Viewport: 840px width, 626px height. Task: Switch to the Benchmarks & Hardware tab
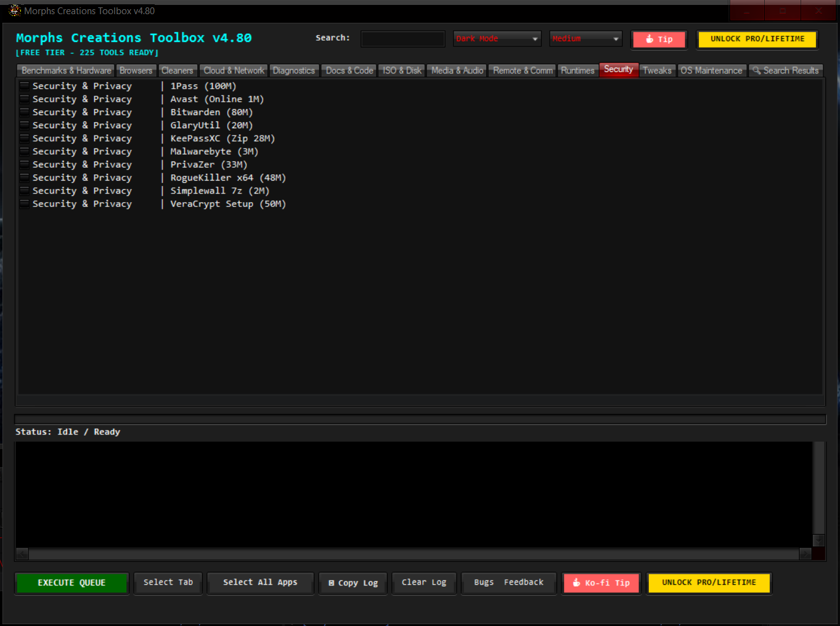pyautogui.click(x=67, y=71)
